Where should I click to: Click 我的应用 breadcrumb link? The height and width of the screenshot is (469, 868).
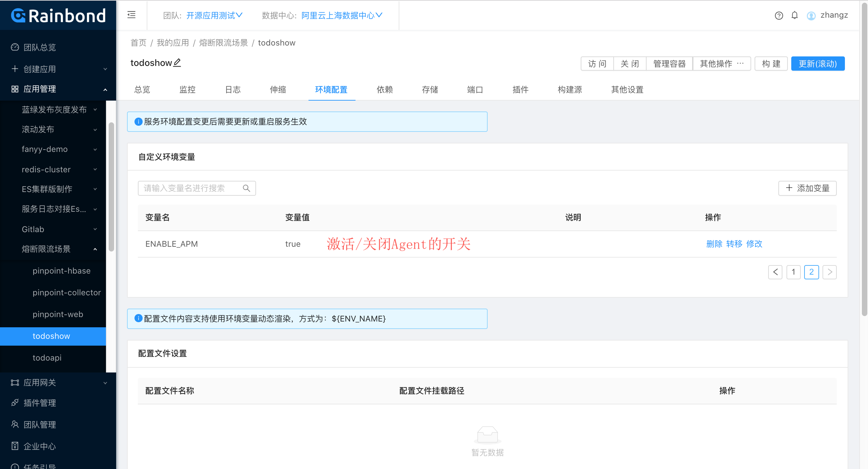coord(173,43)
